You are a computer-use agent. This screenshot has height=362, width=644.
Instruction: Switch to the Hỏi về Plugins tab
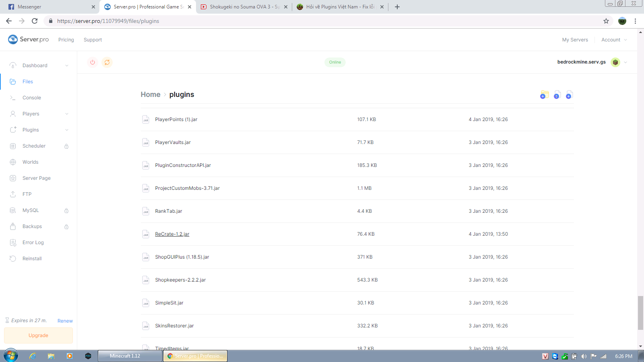[340, 7]
